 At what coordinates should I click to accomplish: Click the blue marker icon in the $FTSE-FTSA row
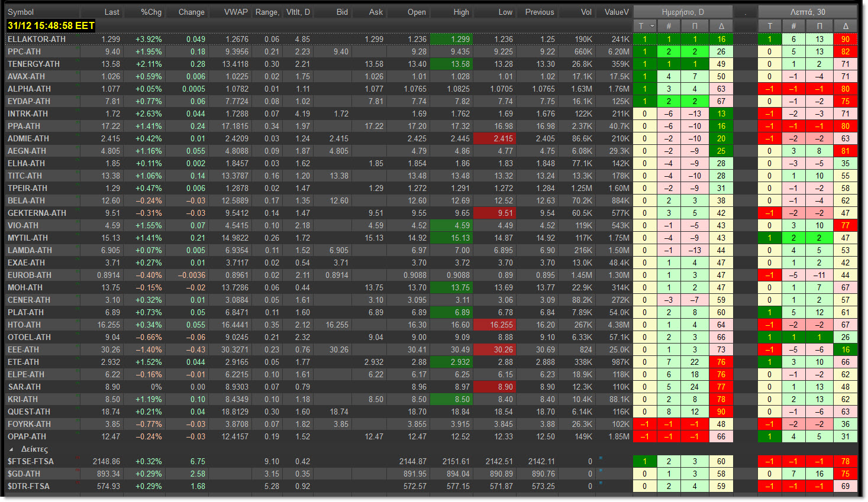click(x=601, y=458)
